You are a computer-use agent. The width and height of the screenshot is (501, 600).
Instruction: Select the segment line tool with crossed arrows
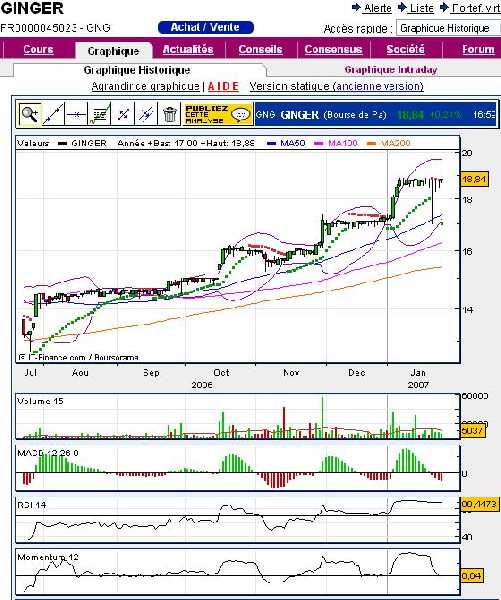[122, 114]
